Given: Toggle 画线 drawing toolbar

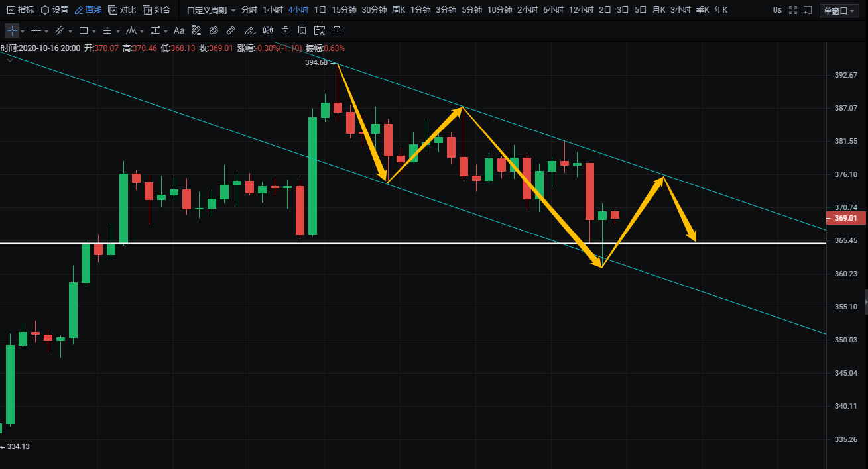Looking at the screenshot, I should (x=88, y=10).
